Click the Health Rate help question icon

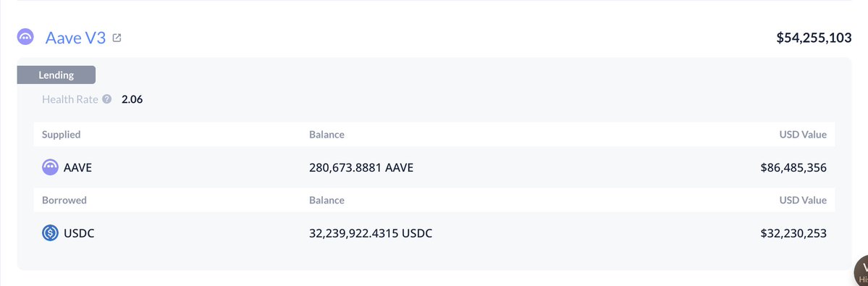pos(107,100)
